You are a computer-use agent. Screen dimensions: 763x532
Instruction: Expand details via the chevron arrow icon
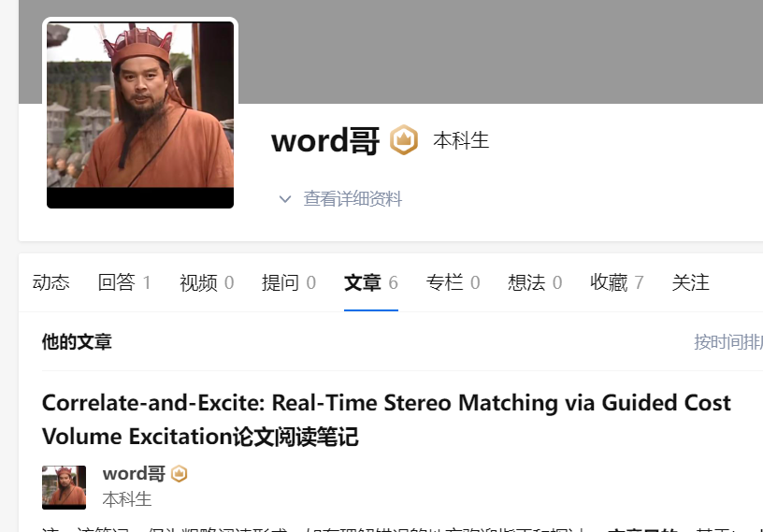coord(285,199)
